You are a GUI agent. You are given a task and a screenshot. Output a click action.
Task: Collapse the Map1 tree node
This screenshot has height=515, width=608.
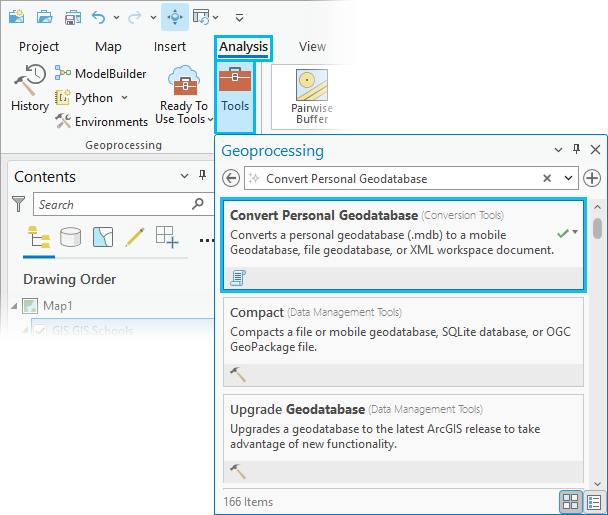pyautogui.click(x=14, y=306)
